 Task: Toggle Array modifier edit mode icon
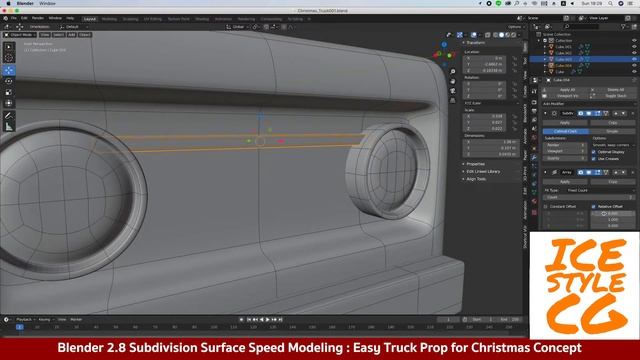597,173
